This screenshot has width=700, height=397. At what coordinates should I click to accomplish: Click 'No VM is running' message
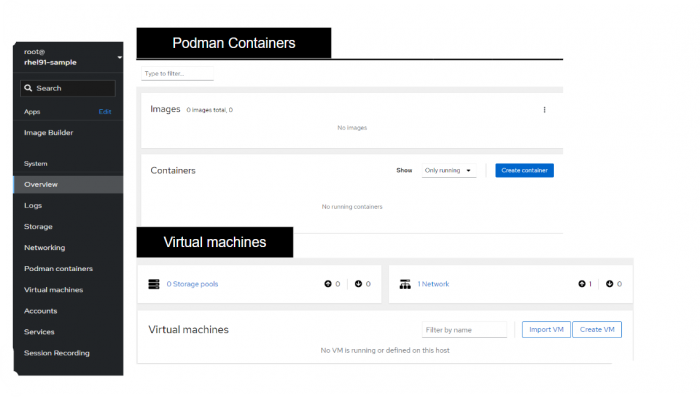click(385, 351)
